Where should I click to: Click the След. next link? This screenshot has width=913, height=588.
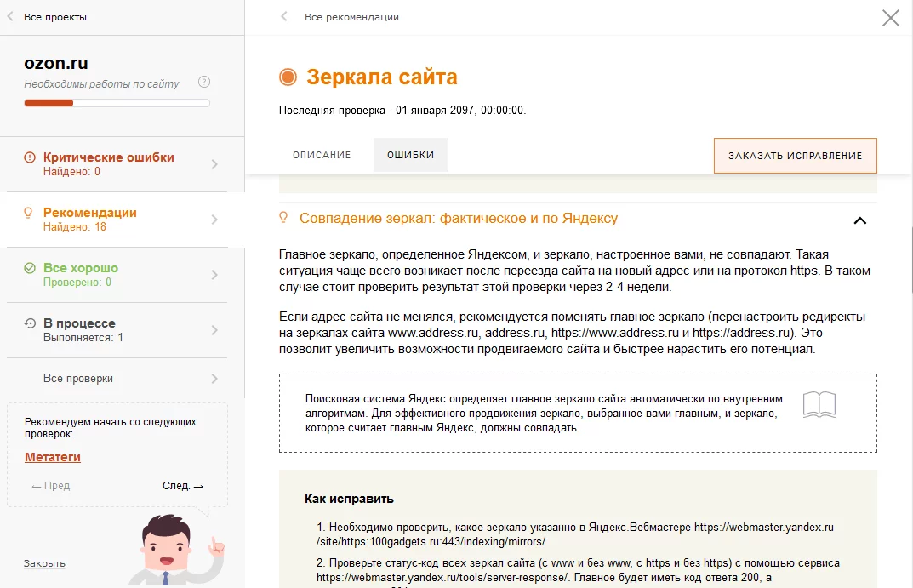(183, 486)
